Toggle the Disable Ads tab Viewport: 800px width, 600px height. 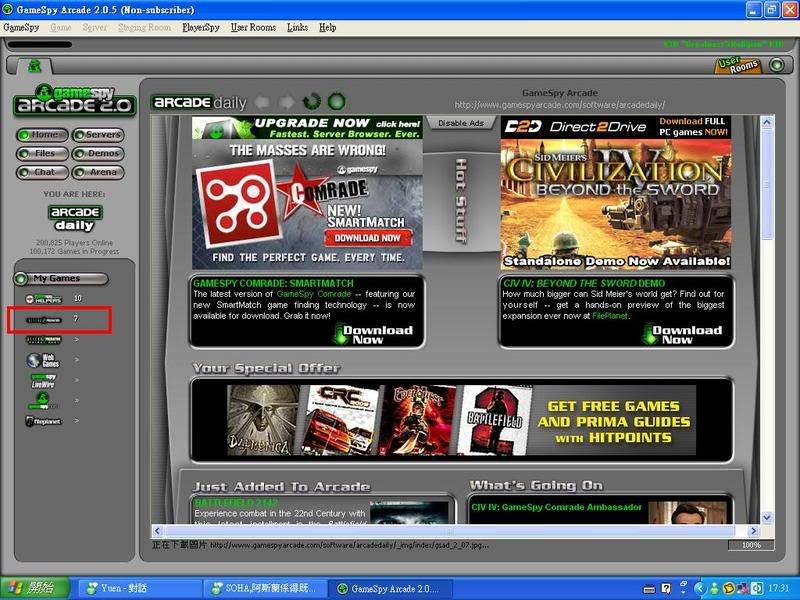[x=461, y=123]
